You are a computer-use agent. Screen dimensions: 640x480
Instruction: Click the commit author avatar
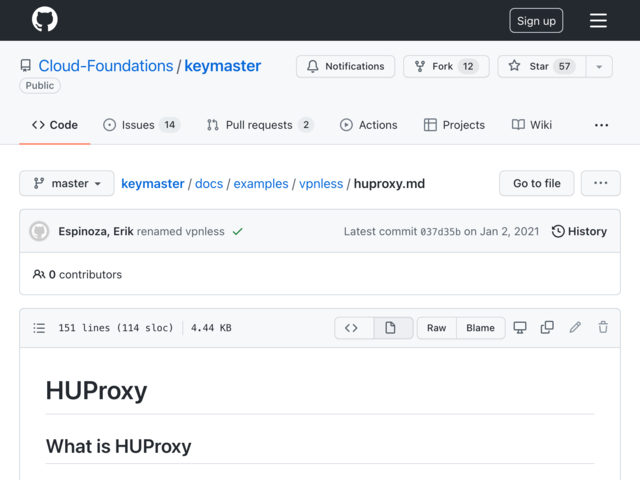39,231
